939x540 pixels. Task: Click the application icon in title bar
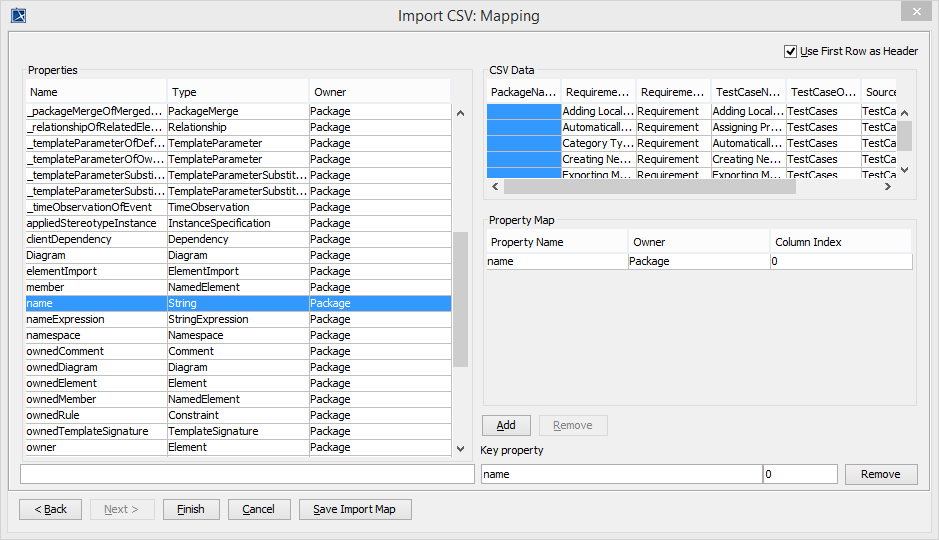(x=17, y=15)
